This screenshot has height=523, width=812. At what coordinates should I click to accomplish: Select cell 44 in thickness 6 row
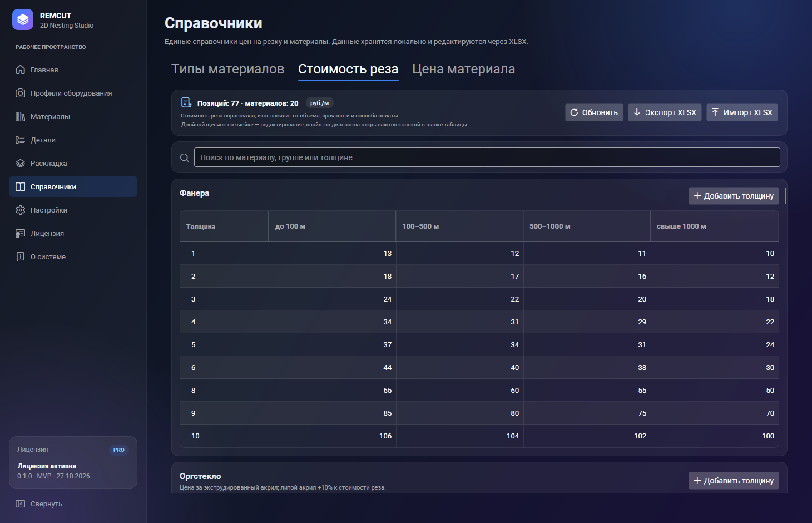[x=332, y=368]
